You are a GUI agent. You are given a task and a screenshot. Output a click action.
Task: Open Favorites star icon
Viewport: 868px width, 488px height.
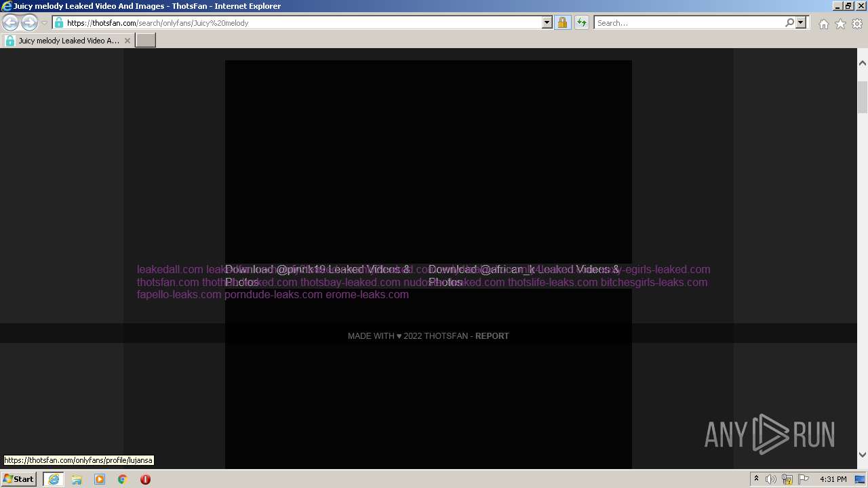point(840,24)
